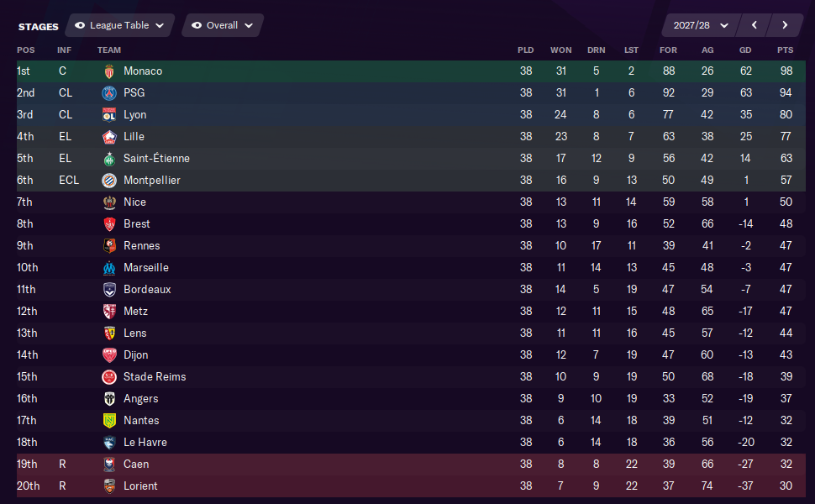815x504 pixels.
Task: Click the eye icon beside Overall
Action: [x=197, y=25]
